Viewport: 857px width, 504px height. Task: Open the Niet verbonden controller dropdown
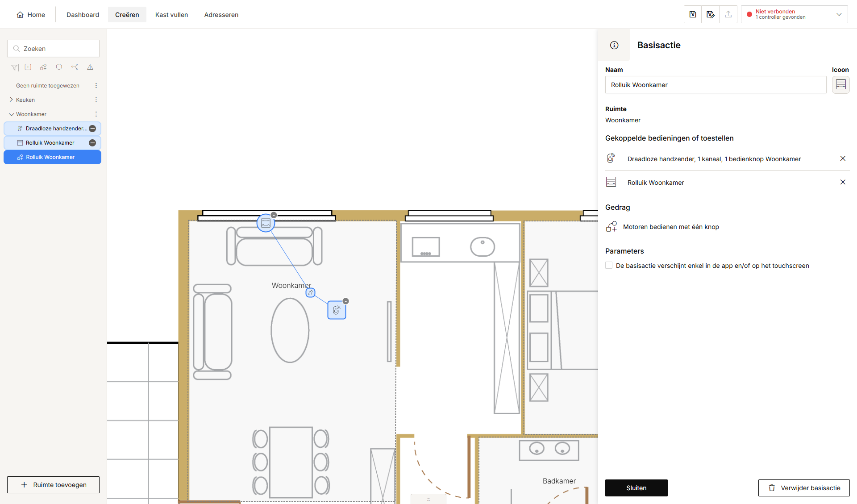[x=795, y=14]
